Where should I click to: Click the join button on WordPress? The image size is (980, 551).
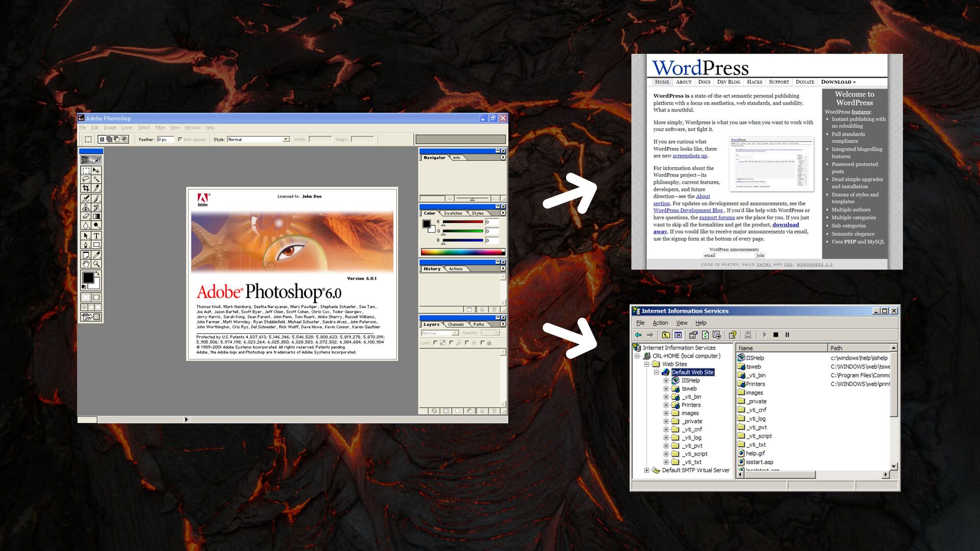click(760, 255)
